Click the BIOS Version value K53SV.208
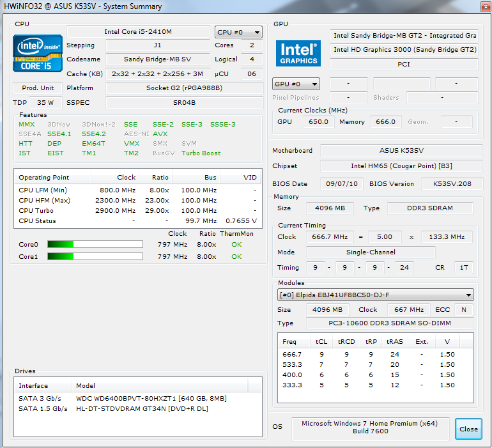This screenshot has height=448, width=492. pos(452,183)
